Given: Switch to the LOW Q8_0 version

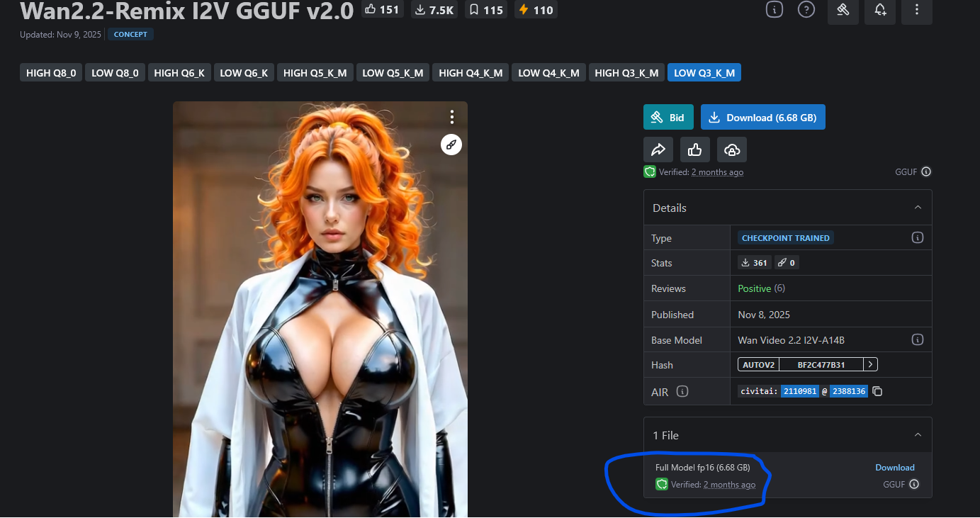Looking at the screenshot, I should 116,73.
